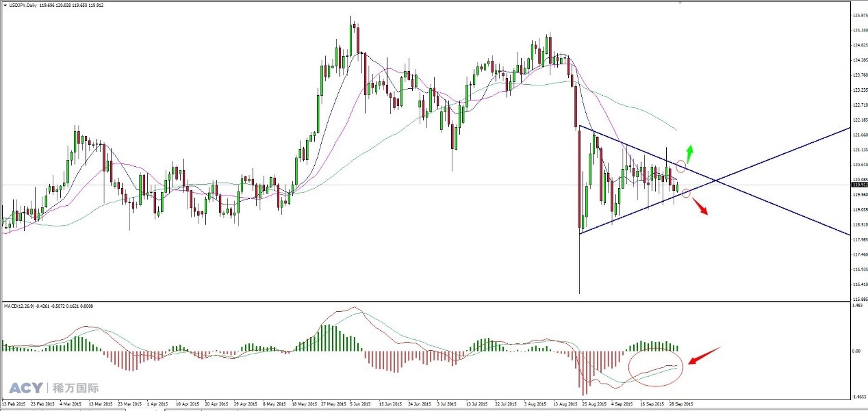This screenshot has height=411, width=868.
Task: Click the 121.660 price axis label
Action: coord(860,135)
